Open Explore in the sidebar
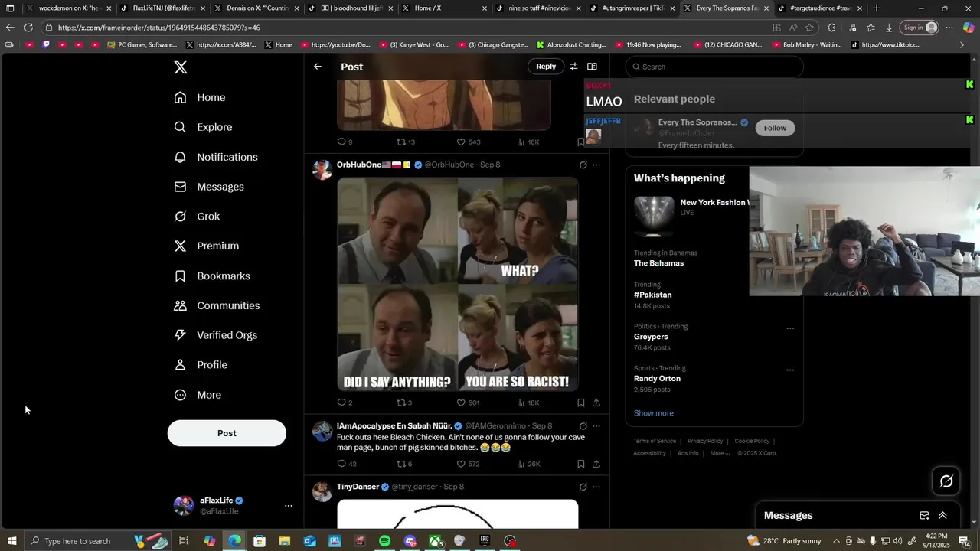Image resolution: width=980 pixels, height=551 pixels. point(203,127)
